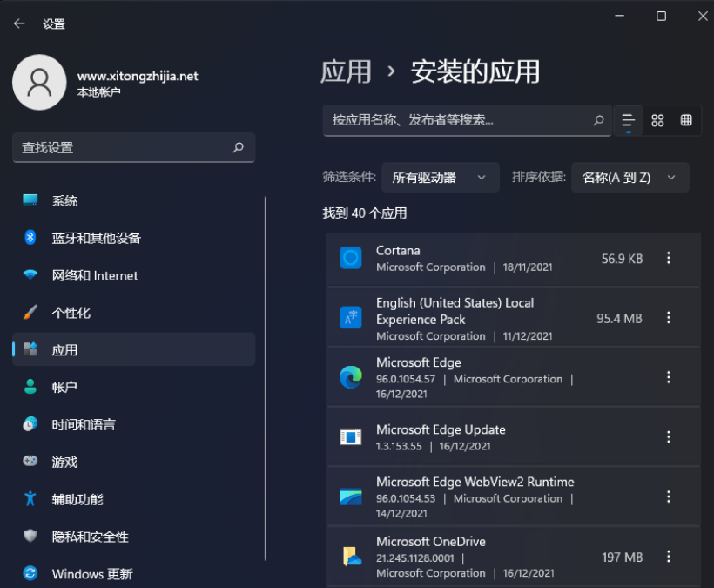
Task: Click the 找到 40 个应用 count text
Action: 365,213
